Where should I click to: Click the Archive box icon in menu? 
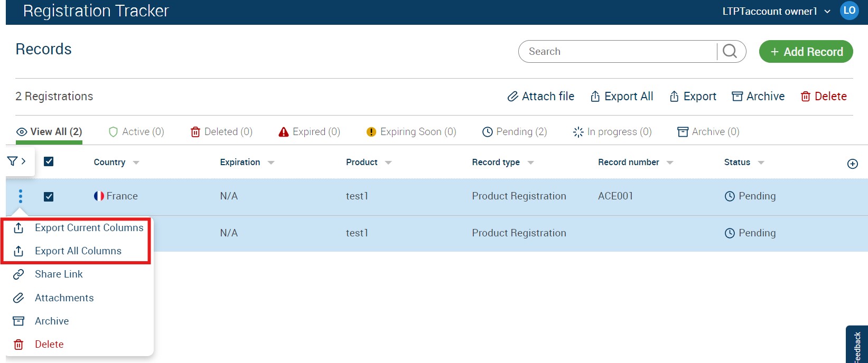[x=18, y=321]
